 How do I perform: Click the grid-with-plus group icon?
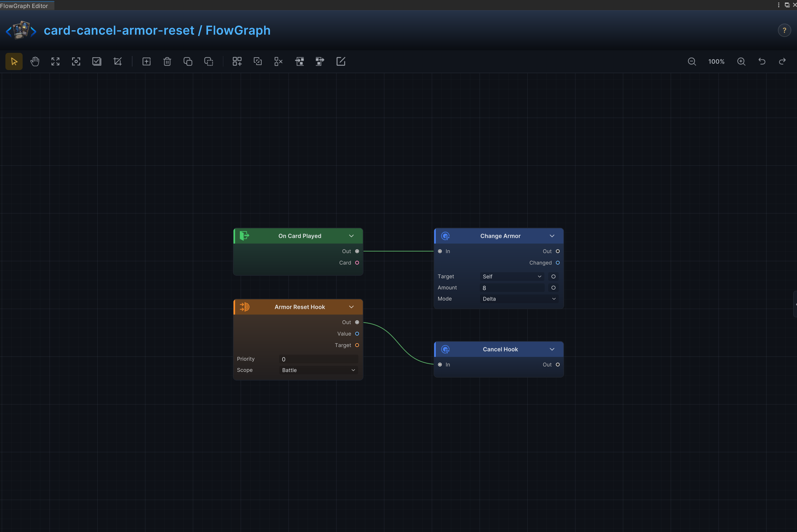point(237,61)
